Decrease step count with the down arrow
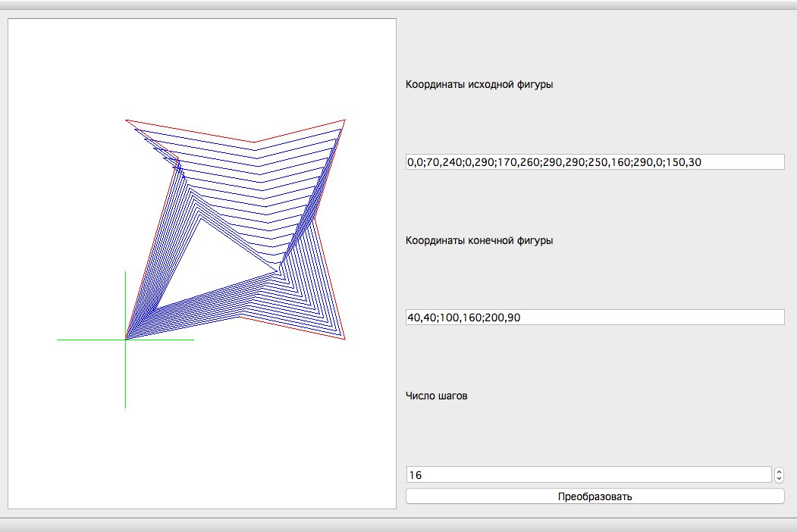Screen dimensions: 797x532 (779, 479)
